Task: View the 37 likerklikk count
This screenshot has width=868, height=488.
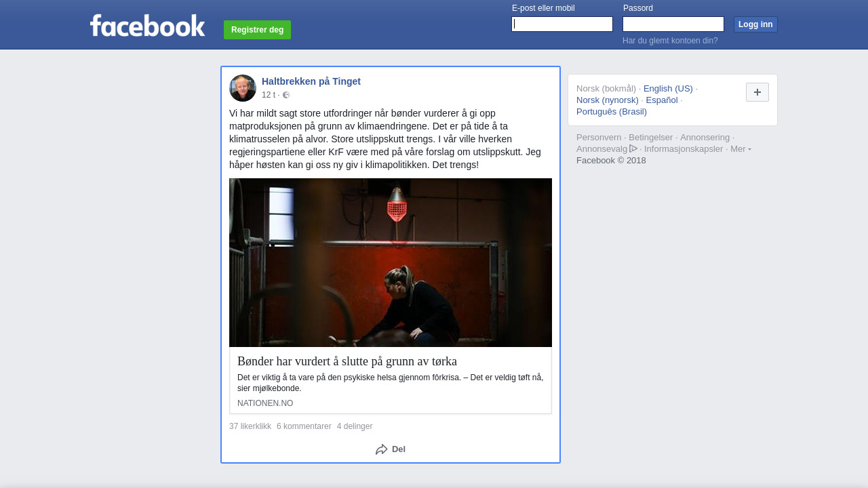Action: [x=250, y=426]
